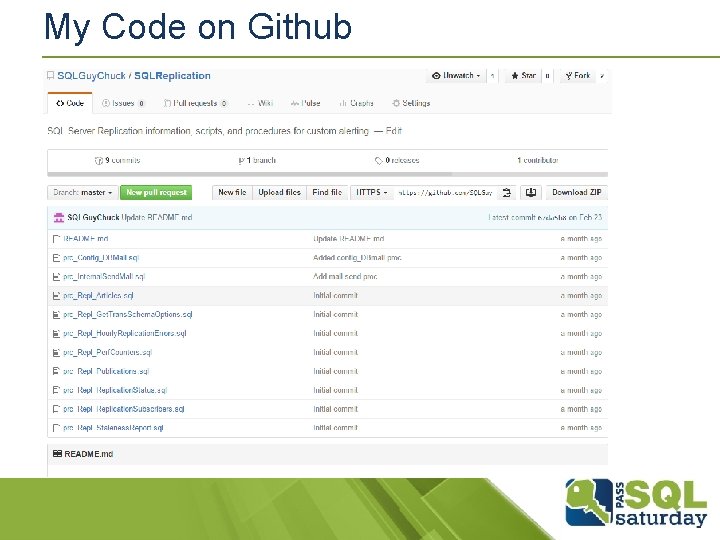
Task: Edit the repository description
Action: point(394,131)
